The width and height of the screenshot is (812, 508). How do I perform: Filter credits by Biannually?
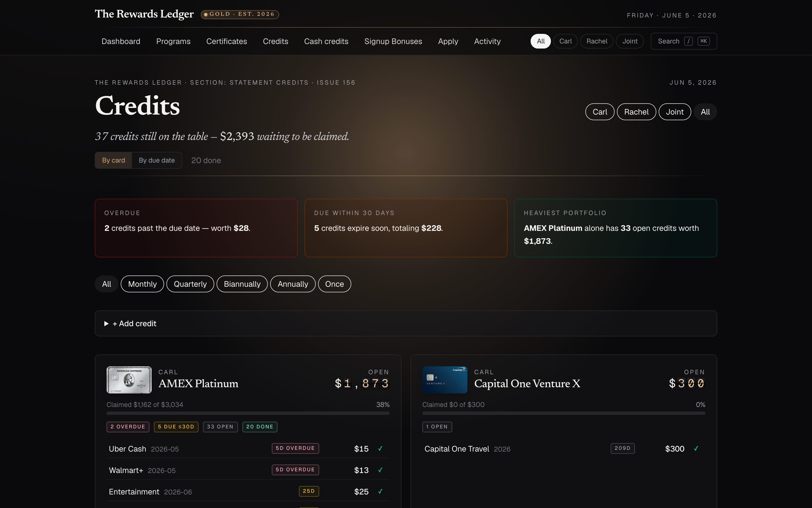click(242, 284)
